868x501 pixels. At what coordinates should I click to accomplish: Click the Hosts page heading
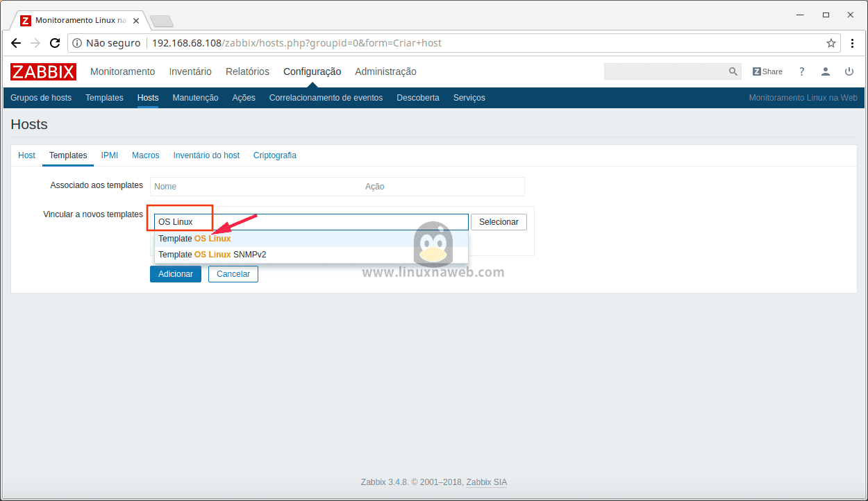pyautogui.click(x=29, y=125)
